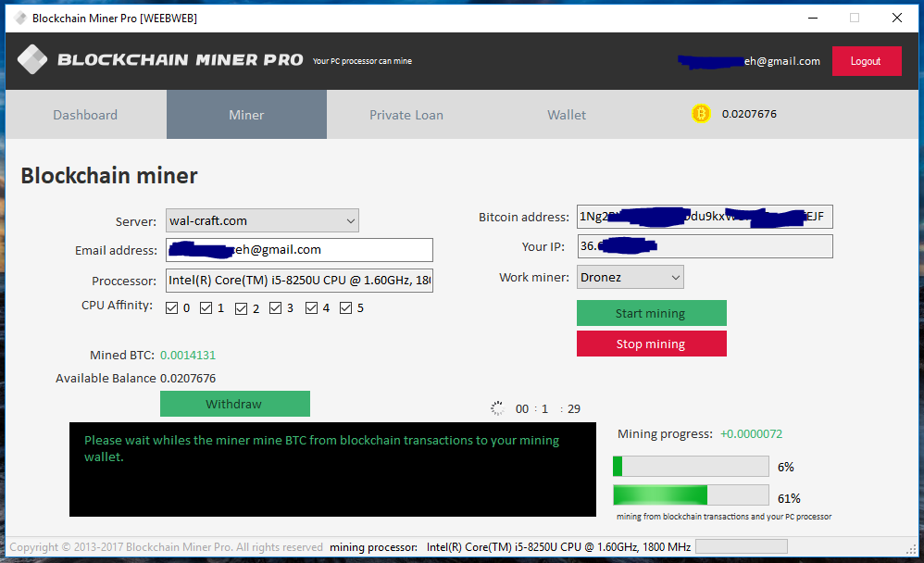Uncheck CPU Affinity core 3
The width and height of the screenshot is (924, 563).
(275, 307)
